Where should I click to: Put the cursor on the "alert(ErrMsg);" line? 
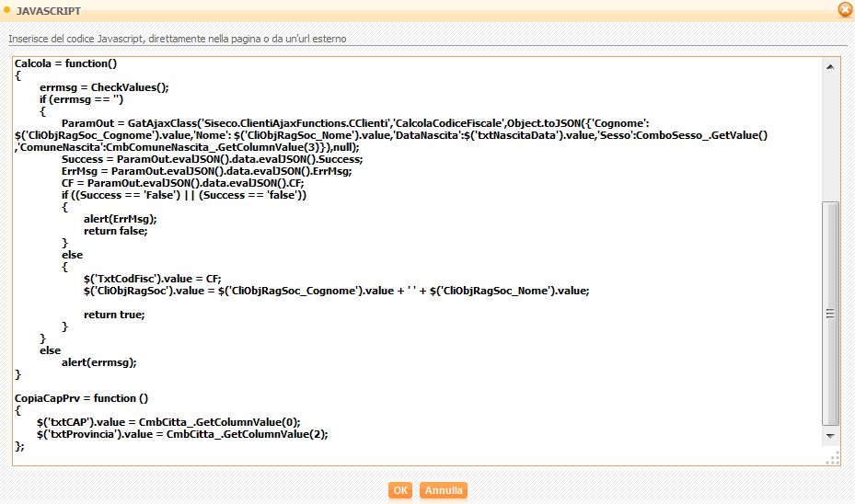pyautogui.click(x=121, y=219)
